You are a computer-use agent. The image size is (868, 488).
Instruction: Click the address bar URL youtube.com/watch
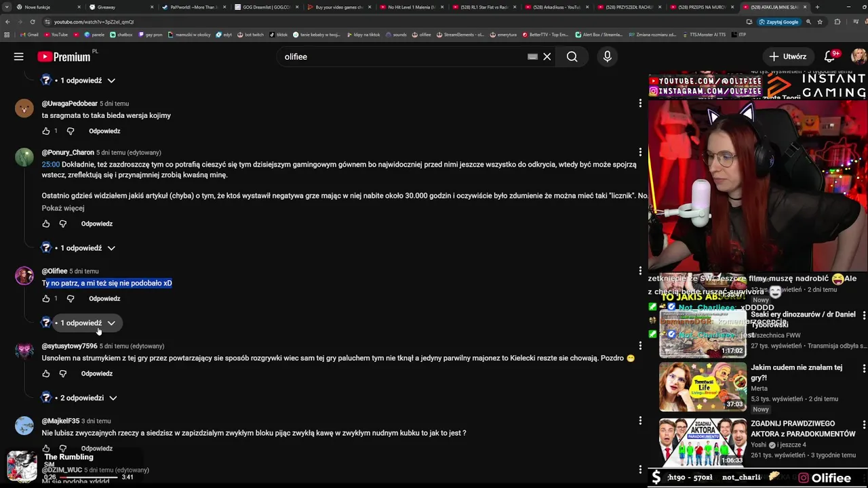click(94, 22)
